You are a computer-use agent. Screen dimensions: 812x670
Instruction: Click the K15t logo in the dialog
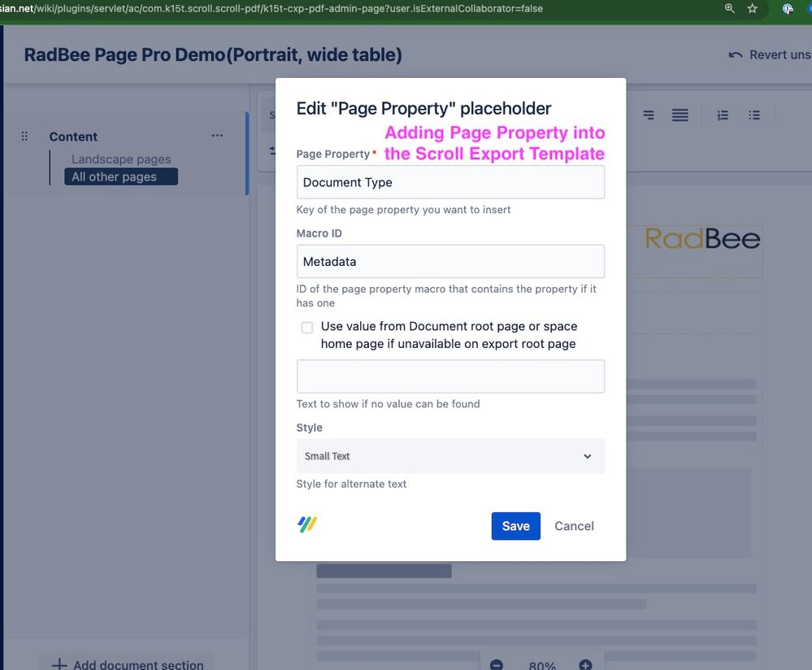pos(307,524)
